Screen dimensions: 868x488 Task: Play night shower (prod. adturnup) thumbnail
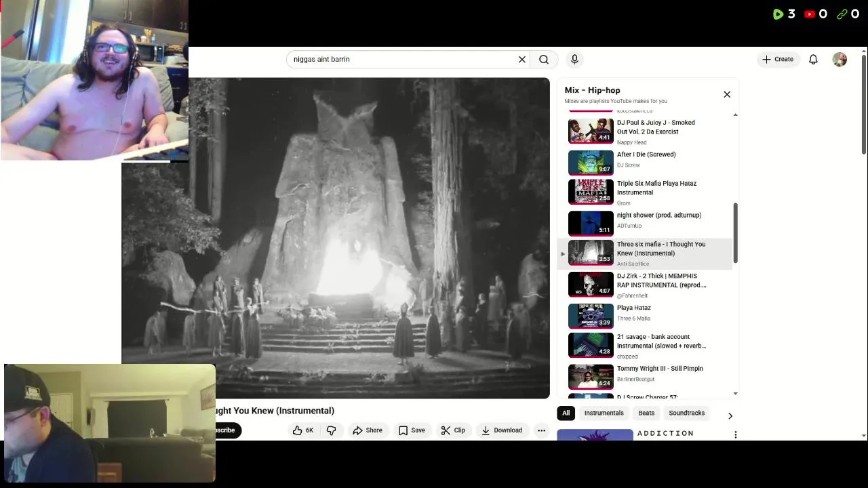[591, 224]
